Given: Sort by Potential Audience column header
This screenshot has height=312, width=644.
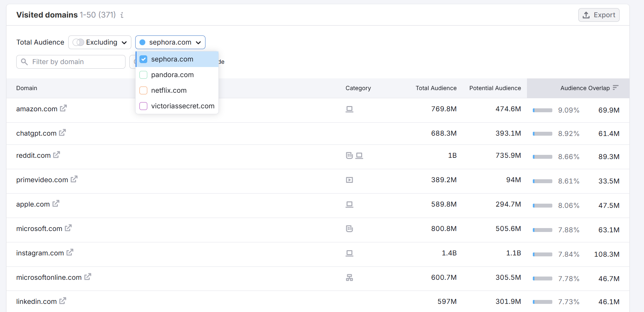Looking at the screenshot, I should click(x=495, y=88).
